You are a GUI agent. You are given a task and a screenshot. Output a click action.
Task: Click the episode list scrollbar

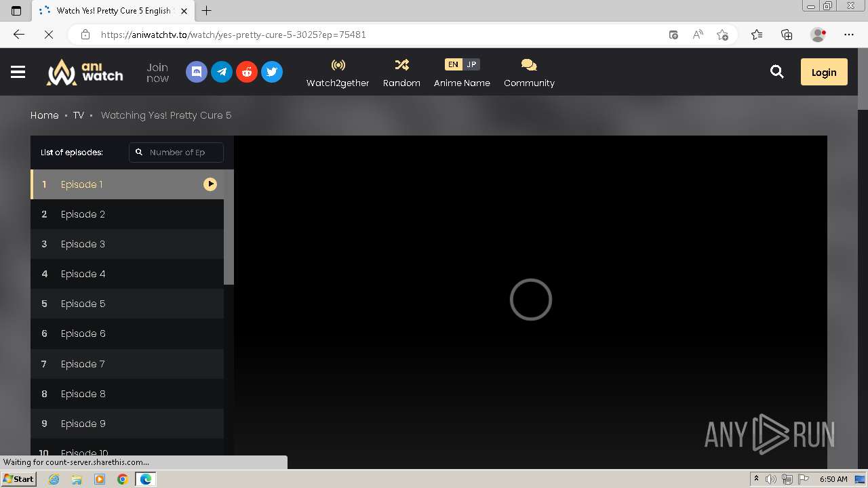tap(229, 227)
